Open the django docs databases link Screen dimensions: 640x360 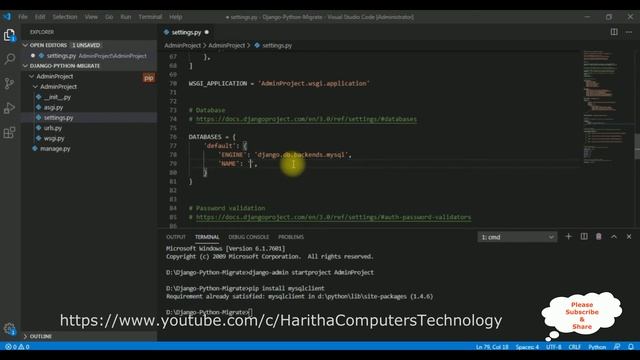[306, 119]
